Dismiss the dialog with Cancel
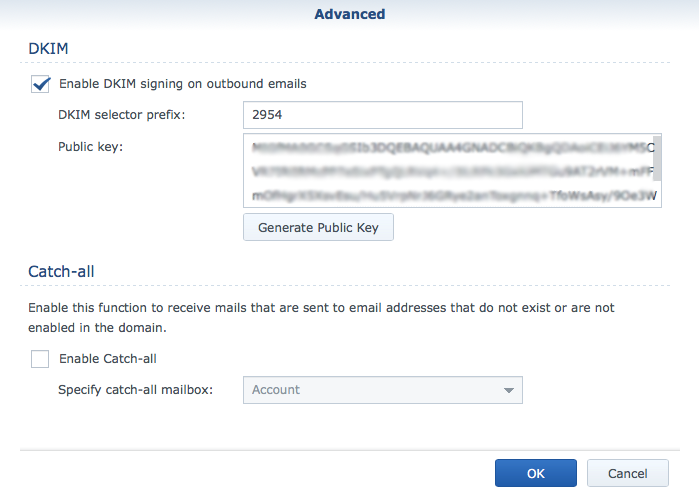This screenshot has height=494, width=699. click(x=627, y=473)
